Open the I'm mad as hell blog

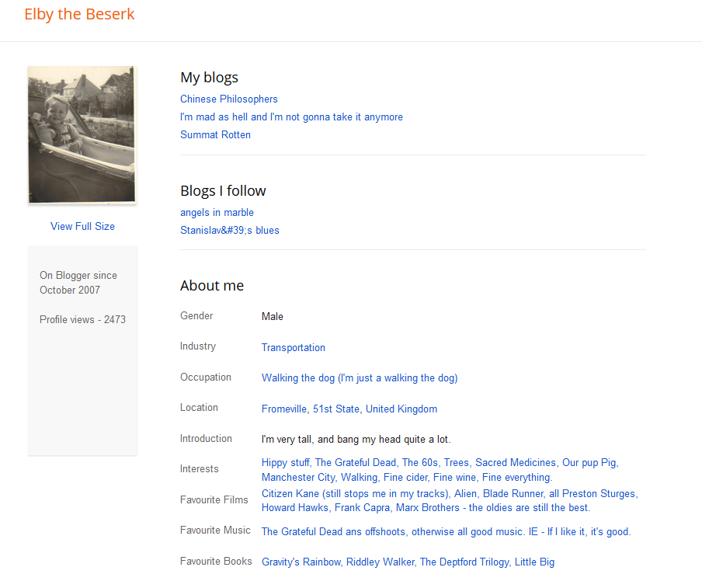(x=291, y=117)
